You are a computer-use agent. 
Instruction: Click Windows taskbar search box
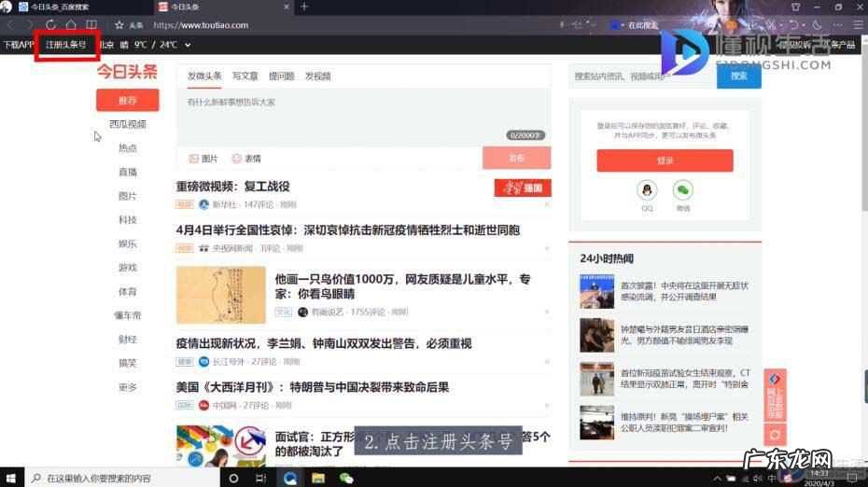(122, 479)
